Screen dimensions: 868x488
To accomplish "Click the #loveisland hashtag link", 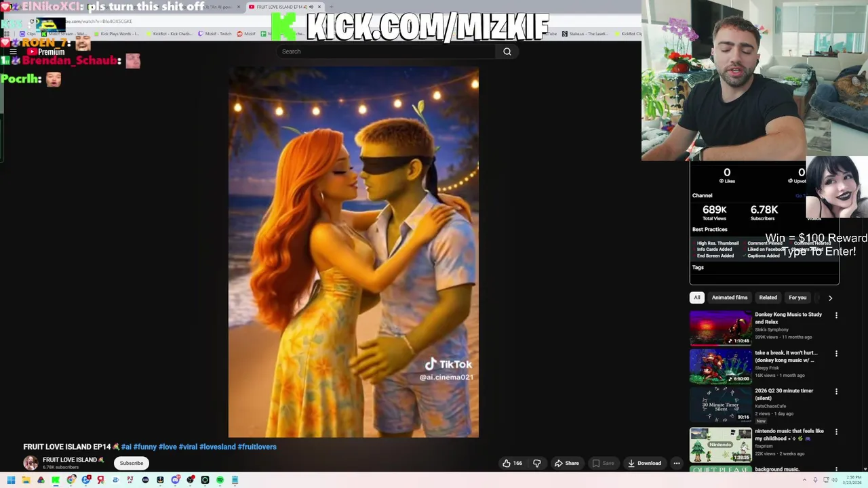I will click(x=218, y=447).
